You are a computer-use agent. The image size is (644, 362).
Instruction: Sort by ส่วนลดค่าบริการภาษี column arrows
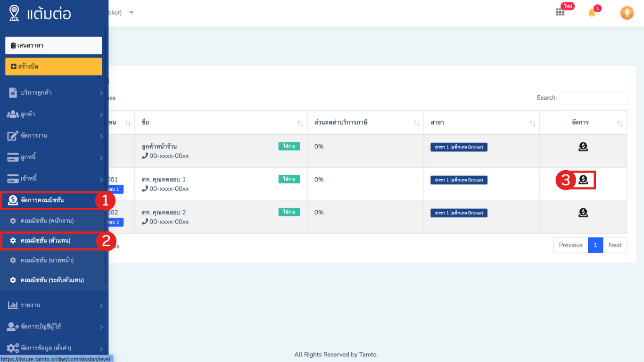[x=416, y=123]
